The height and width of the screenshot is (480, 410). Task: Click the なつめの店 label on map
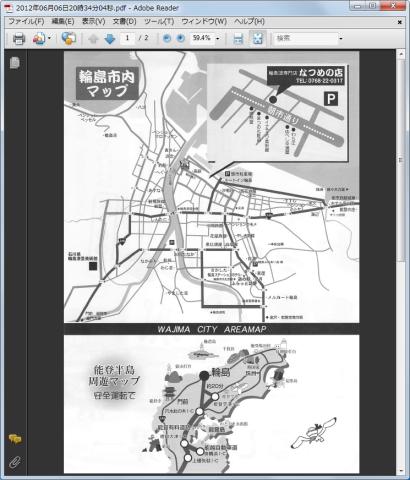321,72
